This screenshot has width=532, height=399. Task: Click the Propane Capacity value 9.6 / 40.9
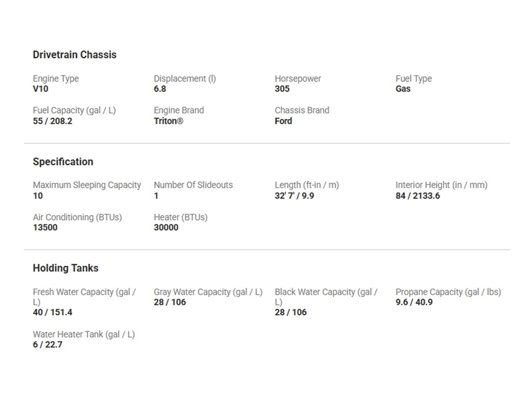tap(414, 302)
